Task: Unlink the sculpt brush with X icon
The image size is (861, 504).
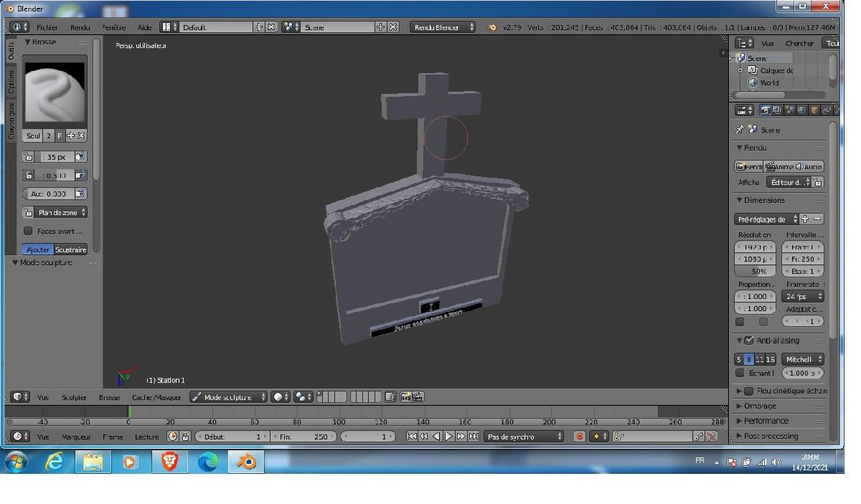Action: coord(81,135)
